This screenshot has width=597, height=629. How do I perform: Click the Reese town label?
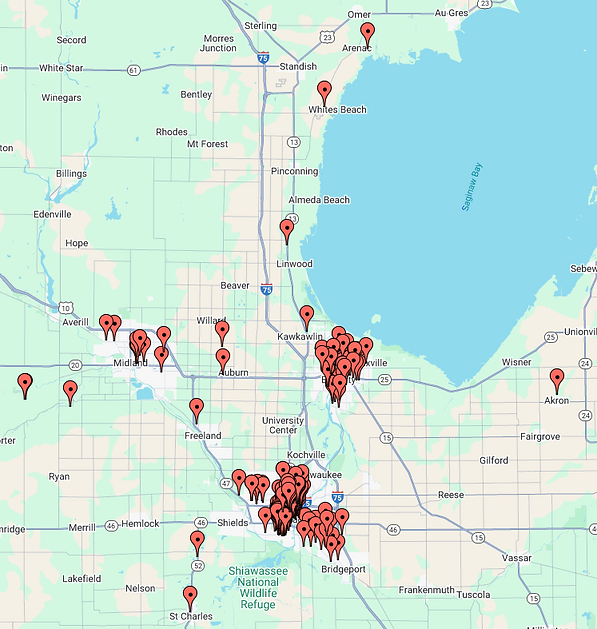coord(451,495)
